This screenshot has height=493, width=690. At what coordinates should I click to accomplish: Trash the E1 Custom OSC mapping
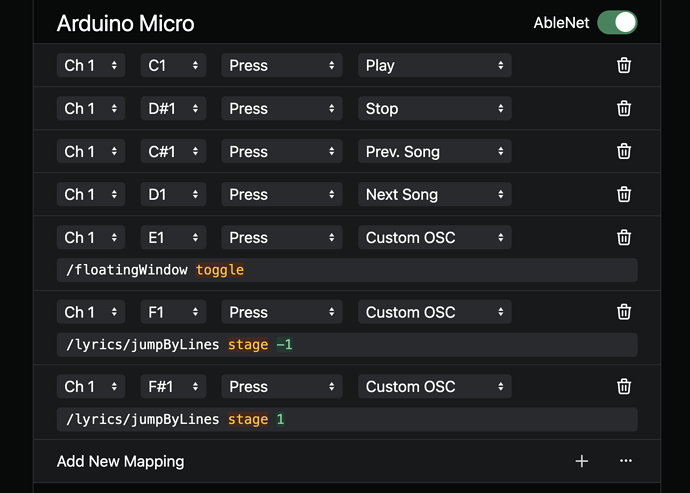tap(624, 237)
